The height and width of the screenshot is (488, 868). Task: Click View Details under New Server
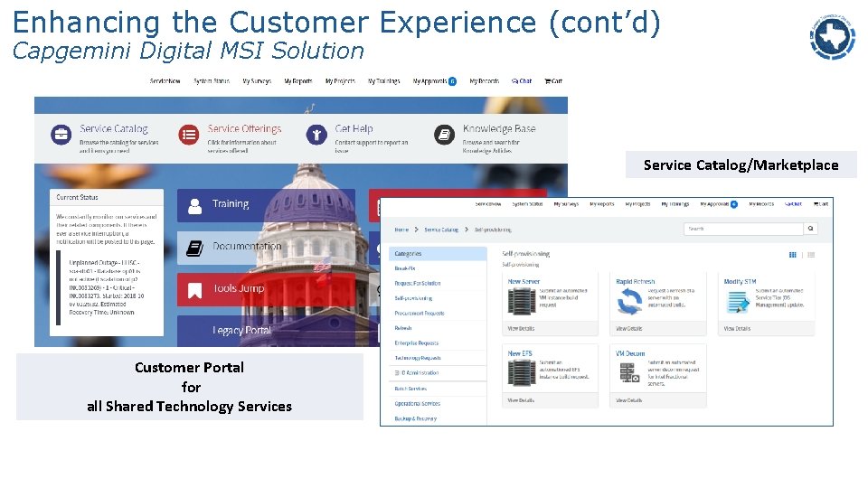pyautogui.click(x=521, y=329)
